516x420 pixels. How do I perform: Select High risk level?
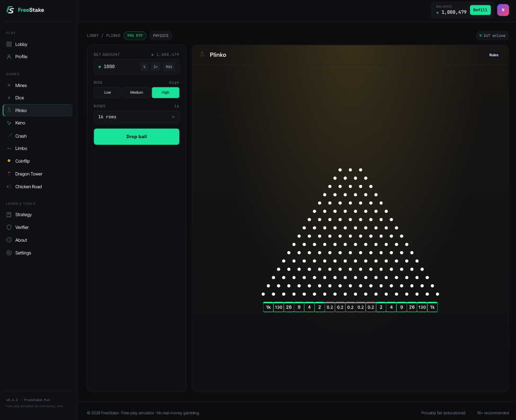[x=166, y=92]
